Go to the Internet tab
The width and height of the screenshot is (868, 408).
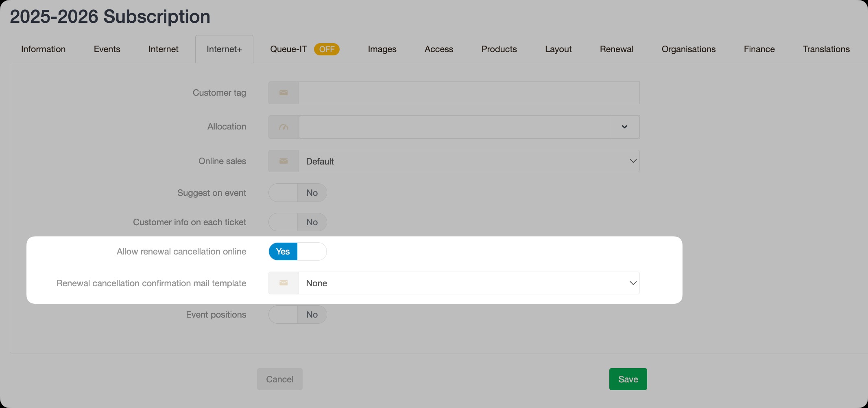point(164,49)
